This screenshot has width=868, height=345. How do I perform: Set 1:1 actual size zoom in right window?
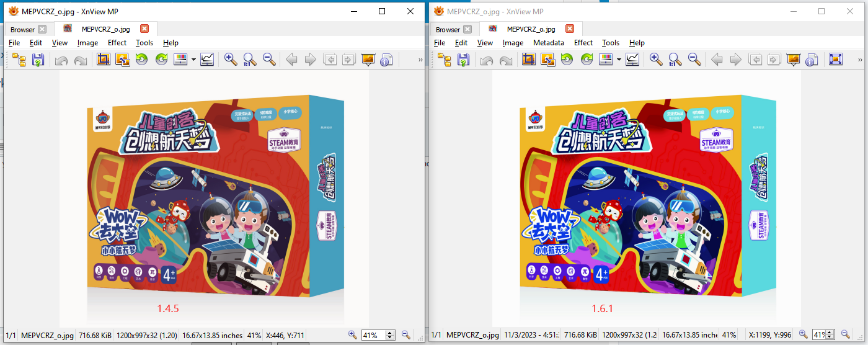[x=675, y=60]
